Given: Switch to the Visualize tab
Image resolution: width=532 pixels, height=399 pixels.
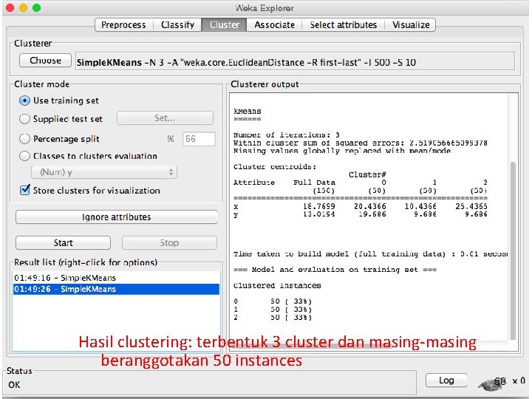Looking at the screenshot, I should (411, 25).
